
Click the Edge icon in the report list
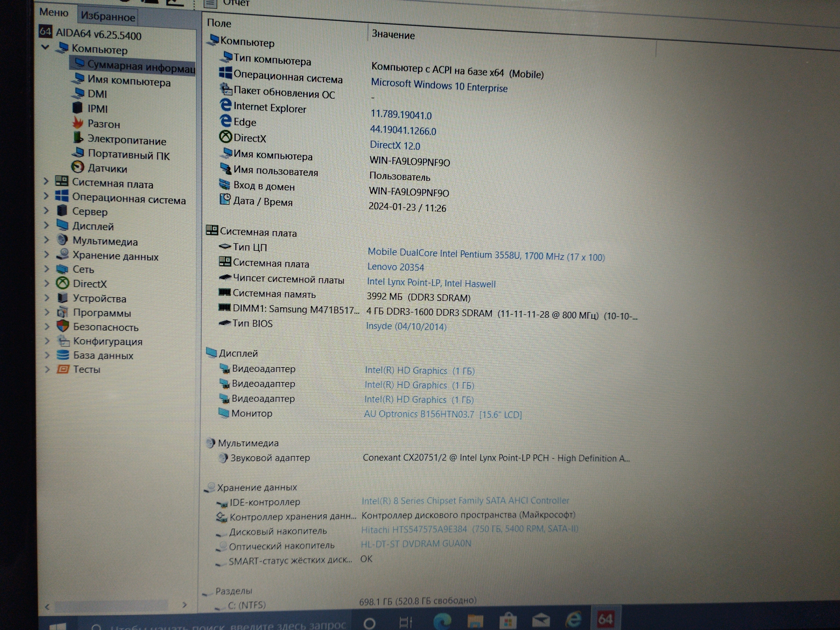(225, 120)
